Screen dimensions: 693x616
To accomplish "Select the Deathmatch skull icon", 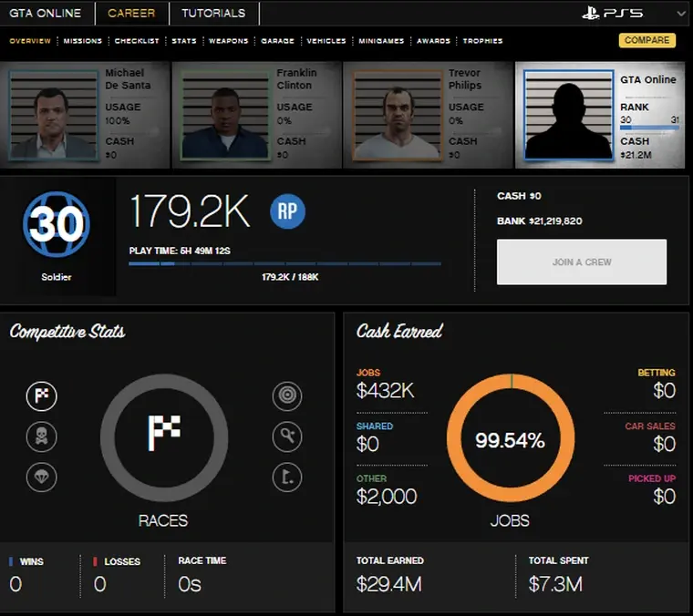I will click(42, 436).
